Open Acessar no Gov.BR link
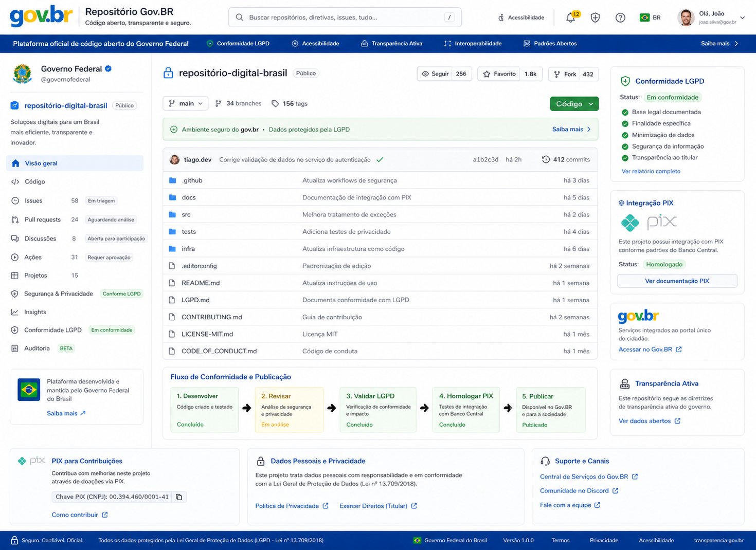 pyautogui.click(x=650, y=350)
